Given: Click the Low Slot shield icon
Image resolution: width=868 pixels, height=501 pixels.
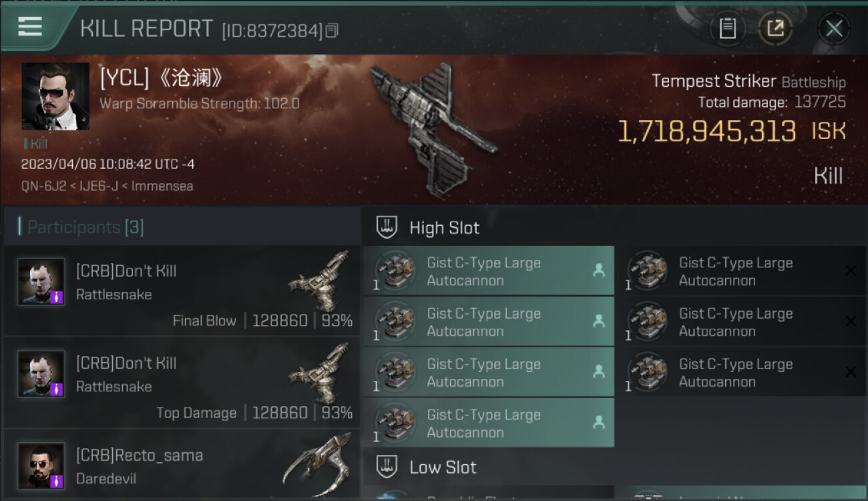Looking at the screenshot, I should click(387, 467).
